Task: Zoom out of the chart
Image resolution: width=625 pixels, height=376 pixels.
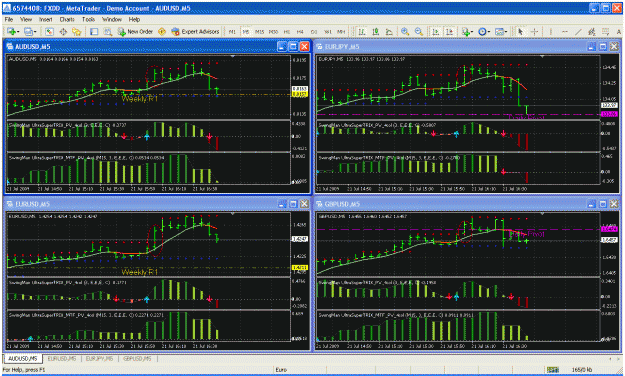Action: pos(419,31)
